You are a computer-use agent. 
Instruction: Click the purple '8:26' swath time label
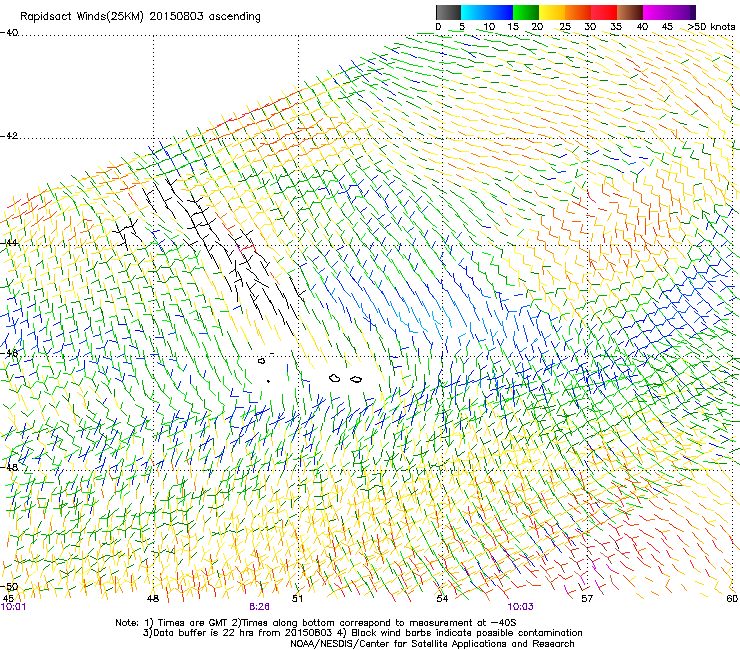259,607
